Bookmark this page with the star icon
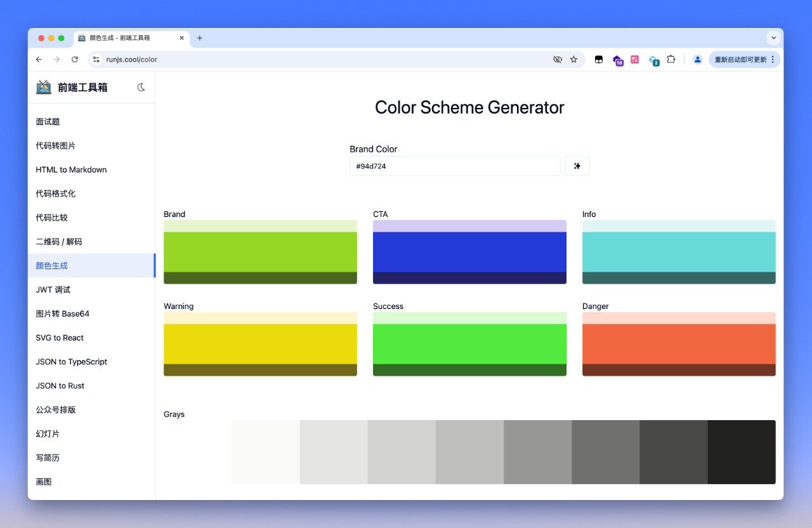Viewport: 812px width, 528px height. (x=573, y=60)
